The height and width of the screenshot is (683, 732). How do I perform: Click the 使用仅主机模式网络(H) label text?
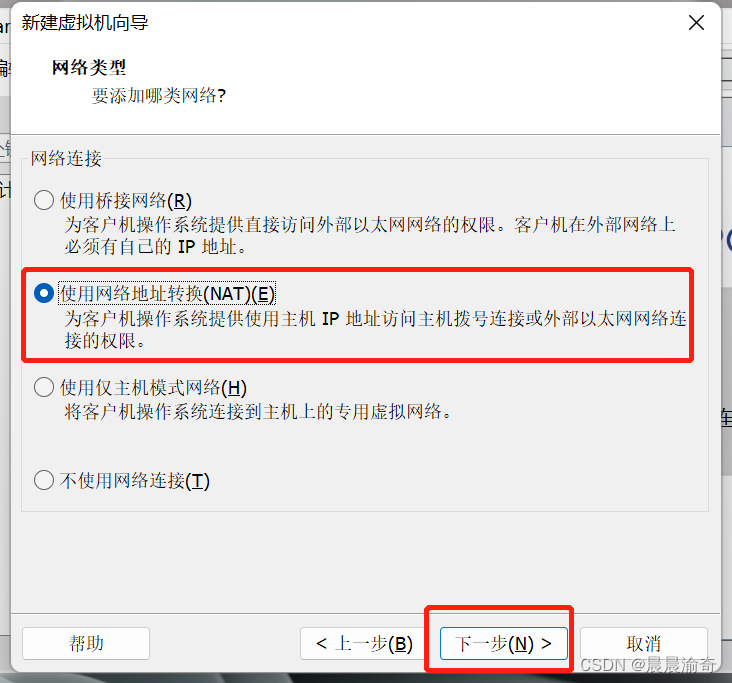[x=153, y=387]
